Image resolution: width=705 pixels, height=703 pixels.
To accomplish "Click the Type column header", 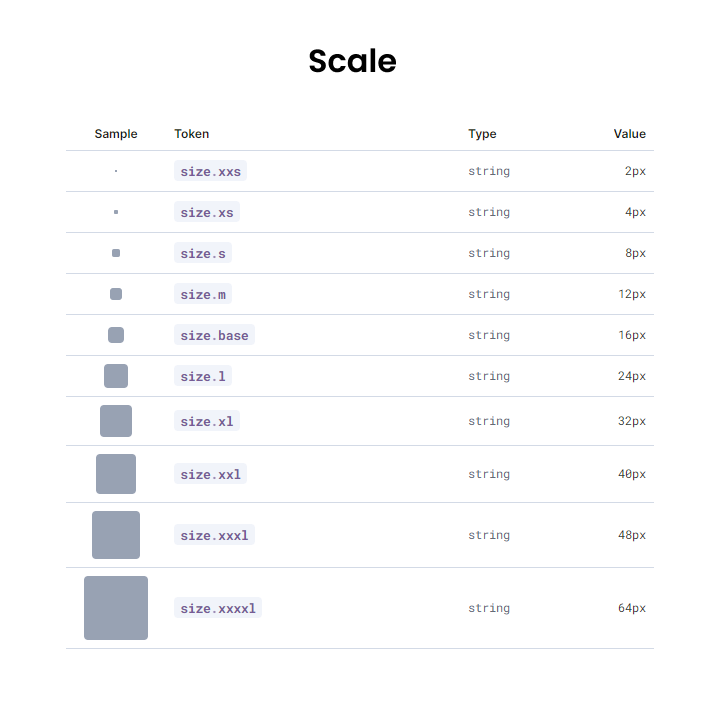I will coord(482,134).
